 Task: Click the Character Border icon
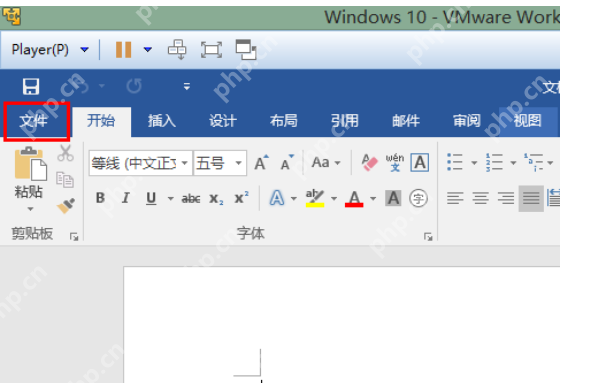[419, 163]
